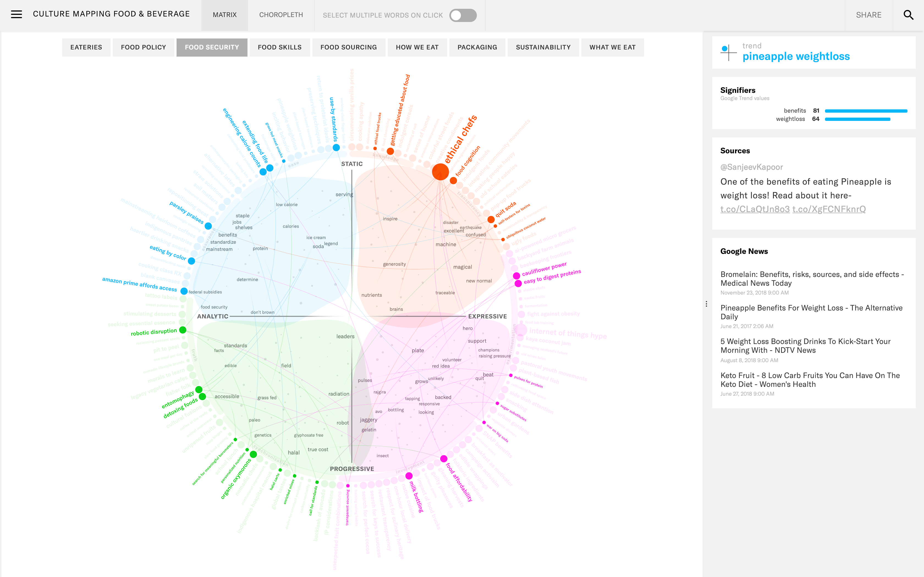Click the robotic disruption green node

[x=183, y=330]
